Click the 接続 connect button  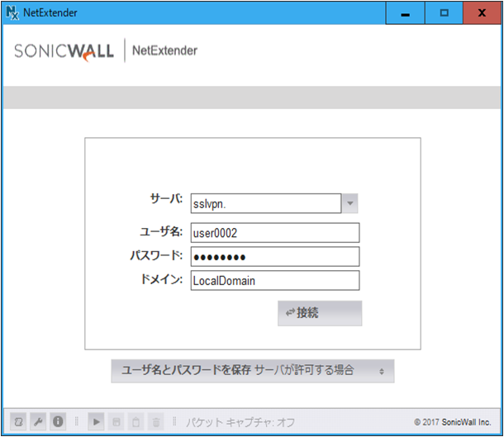click(320, 313)
